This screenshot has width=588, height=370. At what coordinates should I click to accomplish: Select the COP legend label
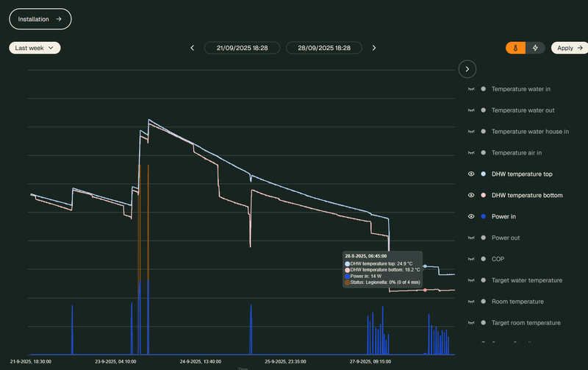[498, 259]
